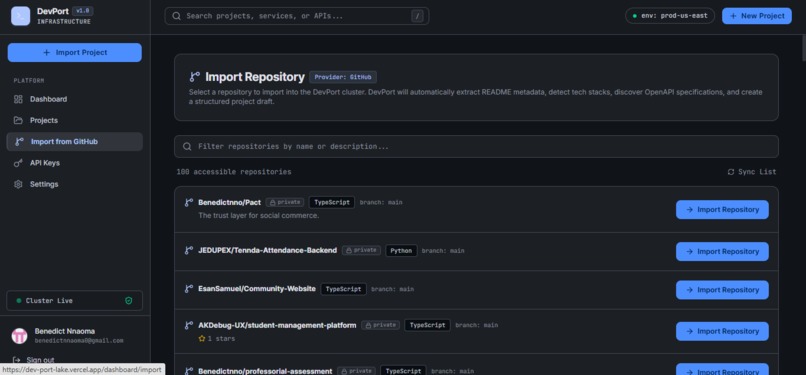Click the Benedictnno/Pact repository name
The image size is (806, 375).
(229, 202)
